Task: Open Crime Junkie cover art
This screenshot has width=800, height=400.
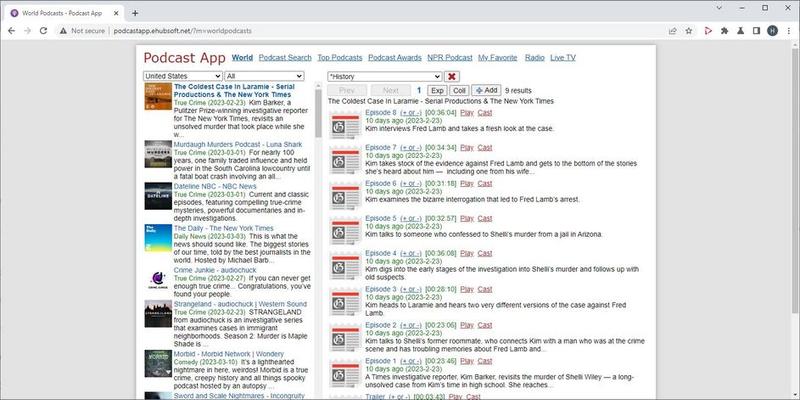Action: (158, 280)
